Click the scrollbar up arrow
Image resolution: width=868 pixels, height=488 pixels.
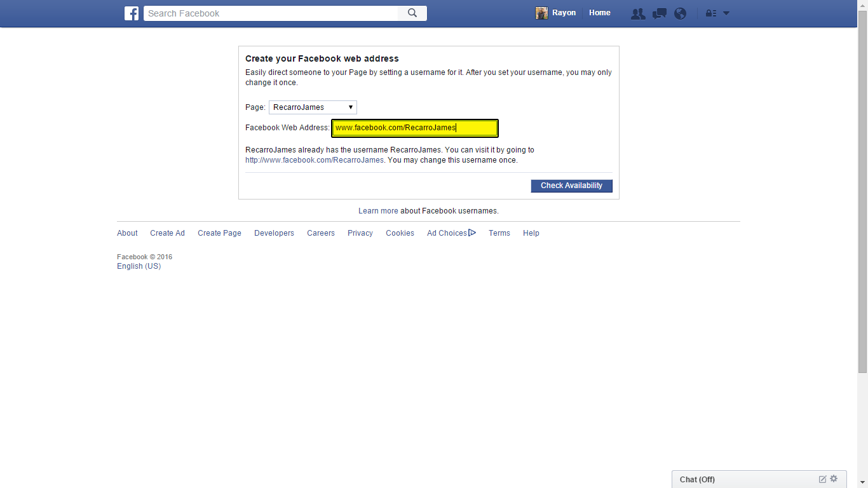click(862, 5)
